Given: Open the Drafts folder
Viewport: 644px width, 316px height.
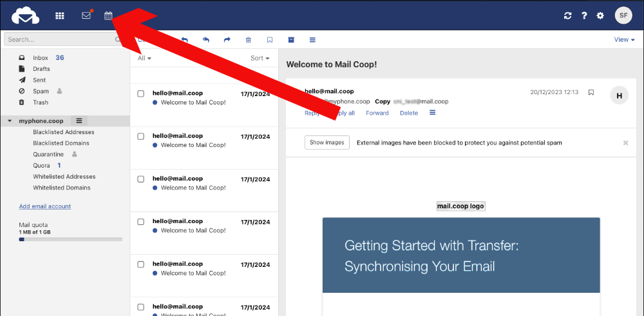Looking at the screenshot, I should (x=41, y=69).
